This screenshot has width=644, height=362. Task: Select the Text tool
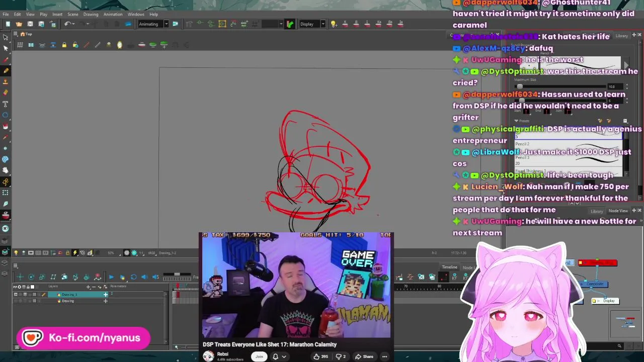click(6, 104)
